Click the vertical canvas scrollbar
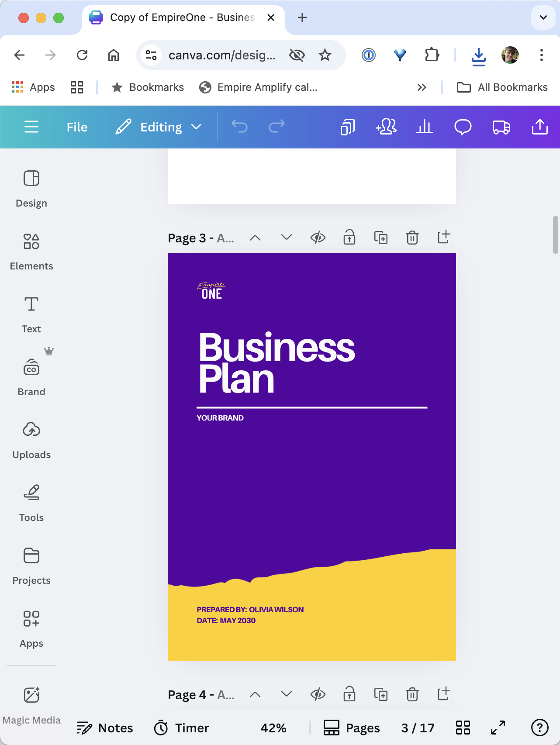This screenshot has width=560, height=745. coord(555,235)
